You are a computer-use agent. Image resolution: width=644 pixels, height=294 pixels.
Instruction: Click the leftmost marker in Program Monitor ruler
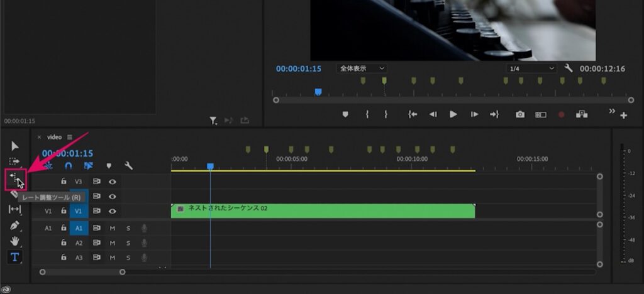coord(363,81)
